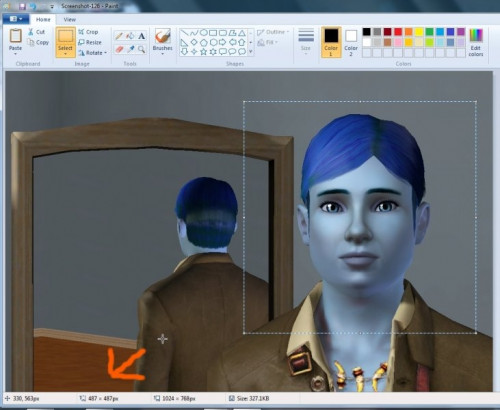
Task: Select the Color picker eyedropper tool
Action: pyautogui.click(x=130, y=49)
